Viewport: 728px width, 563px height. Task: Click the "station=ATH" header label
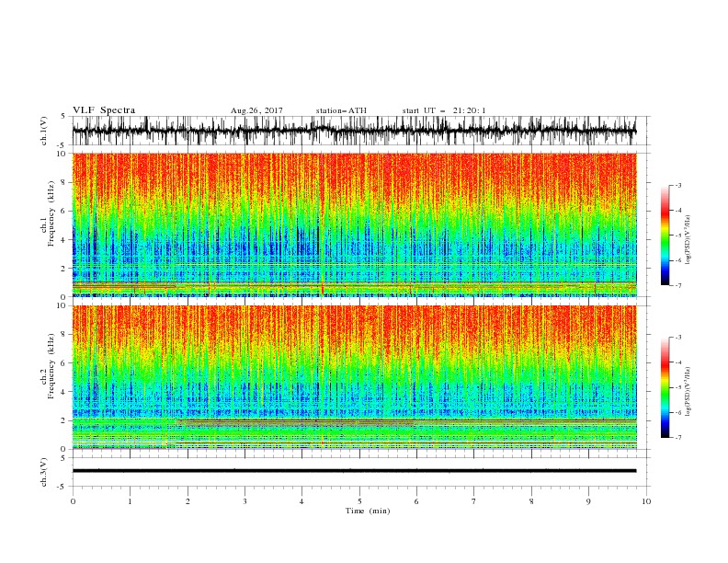[x=341, y=110]
